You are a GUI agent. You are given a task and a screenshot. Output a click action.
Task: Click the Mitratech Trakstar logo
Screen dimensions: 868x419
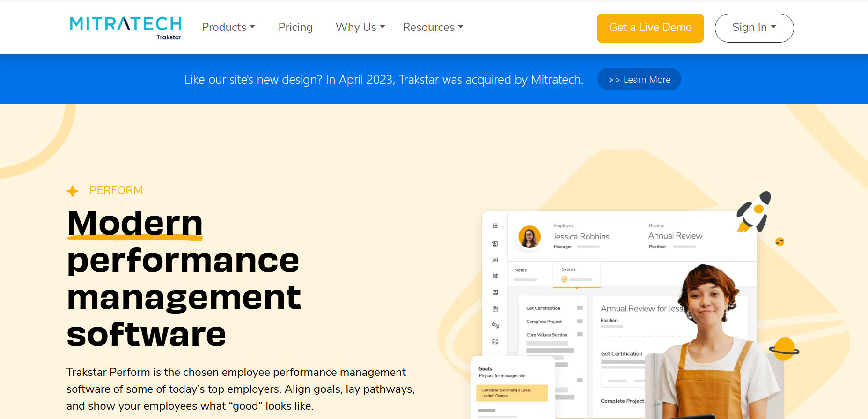pyautogui.click(x=125, y=28)
